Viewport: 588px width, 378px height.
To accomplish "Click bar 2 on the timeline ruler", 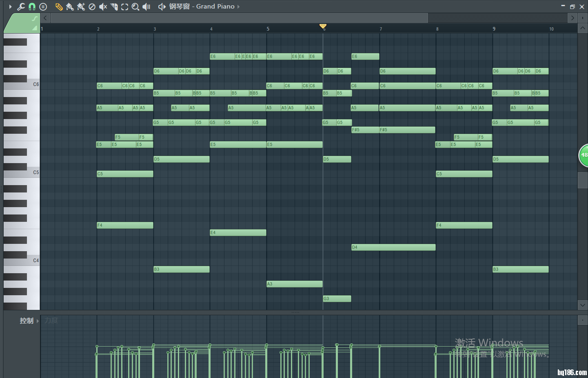I will click(x=98, y=29).
